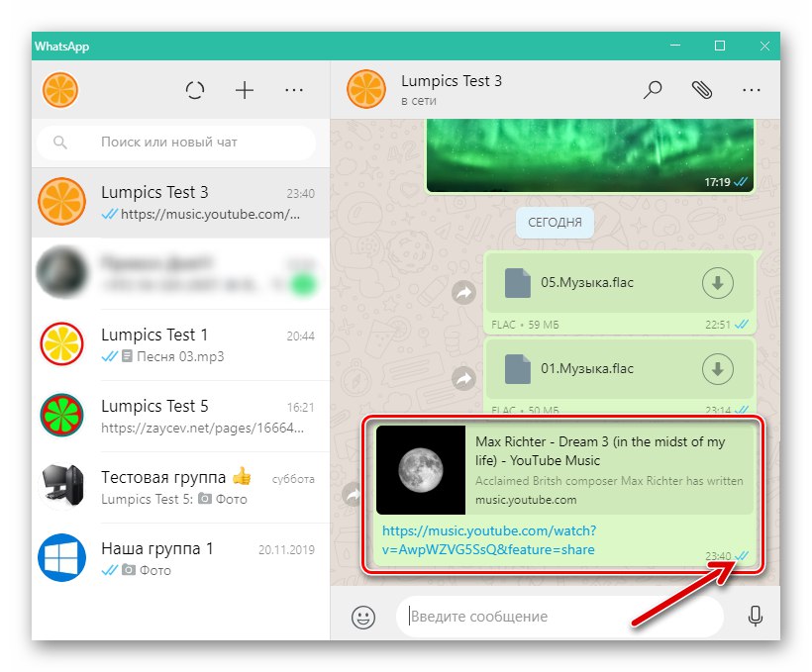
Task: Open chat options three-dots menu
Action: (752, 89)
